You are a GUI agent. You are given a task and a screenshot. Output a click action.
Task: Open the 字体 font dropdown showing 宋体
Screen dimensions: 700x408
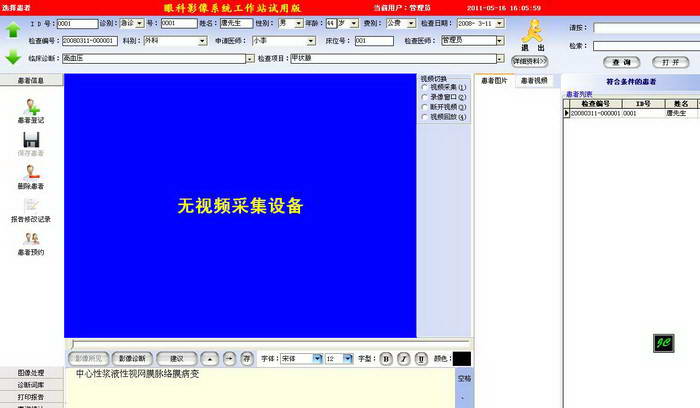tap(317, 358)
